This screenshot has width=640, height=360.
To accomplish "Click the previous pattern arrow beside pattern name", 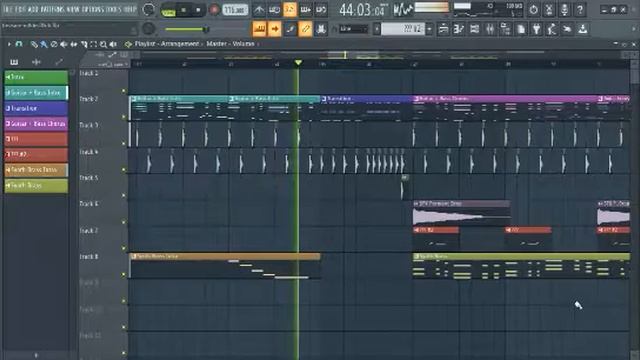I will point(377,29).
